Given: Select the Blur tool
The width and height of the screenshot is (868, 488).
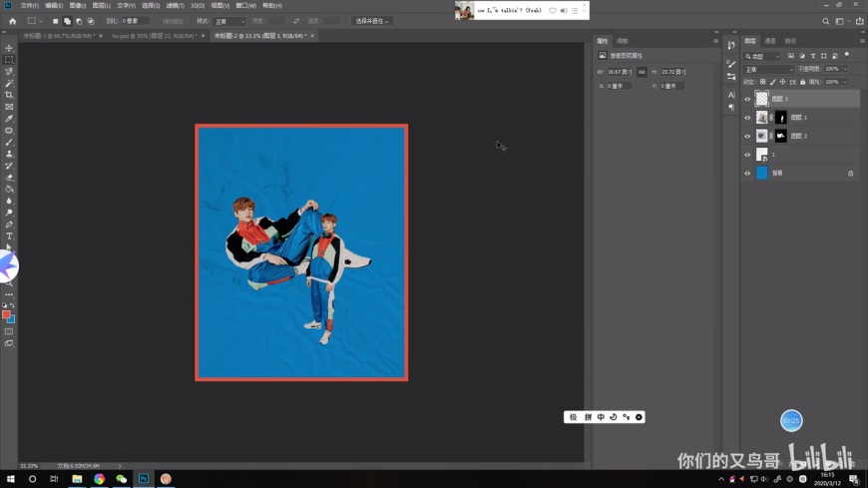Looking at the screenshot, I should click(x=9, y=201).
